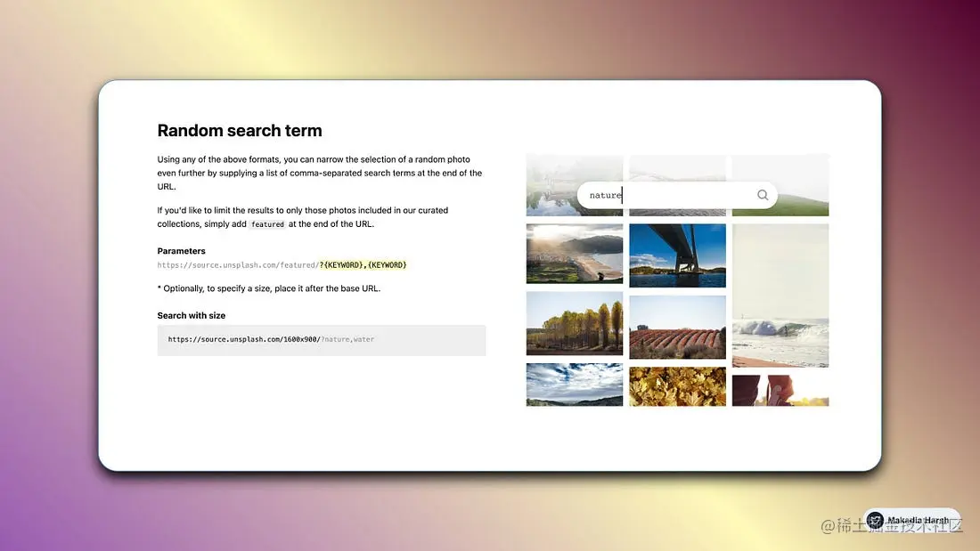This screenshot has width=980, height=551.
Task: Click the source.unsplash.com/featured URL text
Action: point(238,265)
